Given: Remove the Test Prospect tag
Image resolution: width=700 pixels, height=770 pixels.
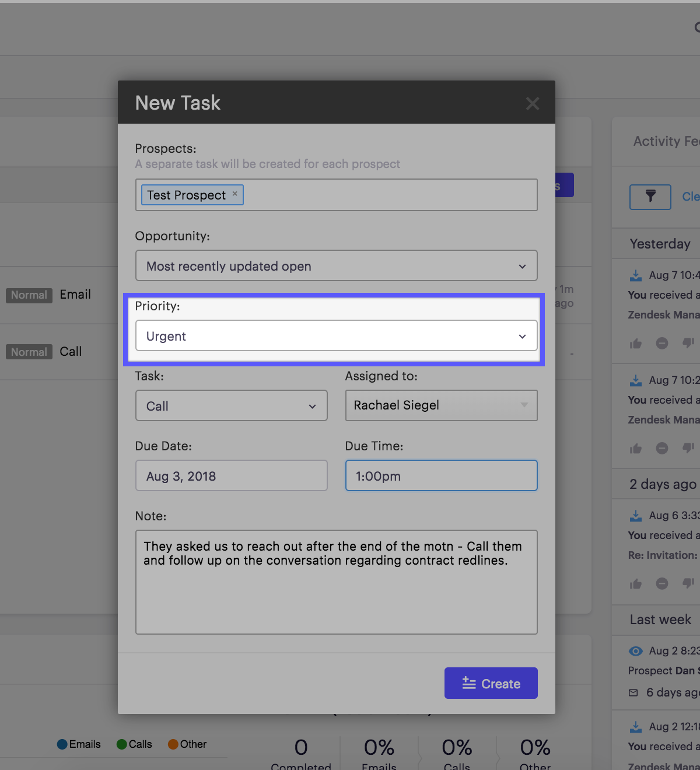Looking at the screenshot, I should coord(235,194).
